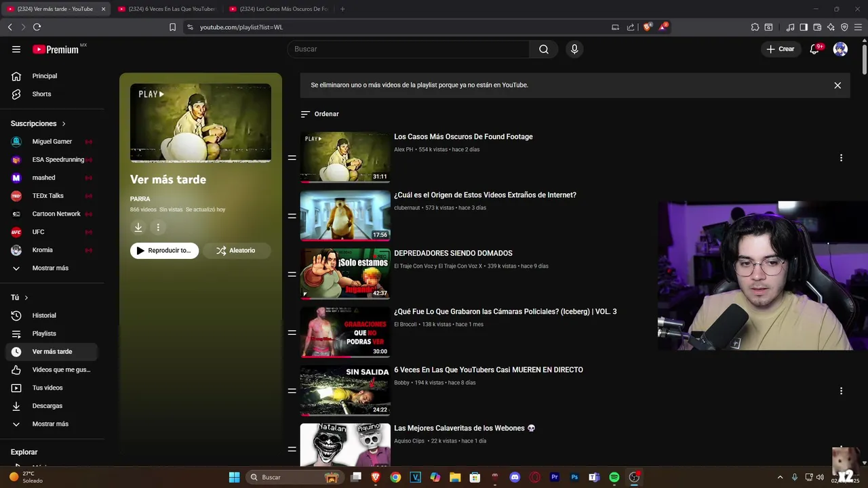Open video ¿Cuál es el Origen de Estos Videos

485,195
